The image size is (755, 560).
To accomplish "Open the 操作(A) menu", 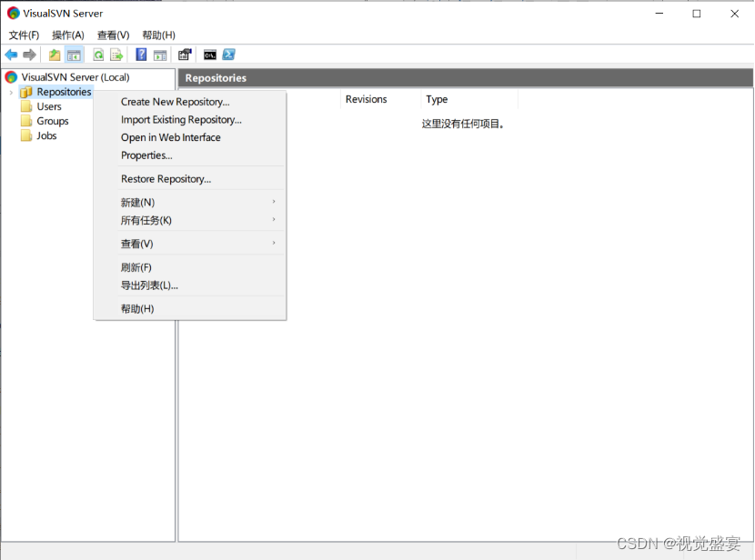I will (68, 35).
